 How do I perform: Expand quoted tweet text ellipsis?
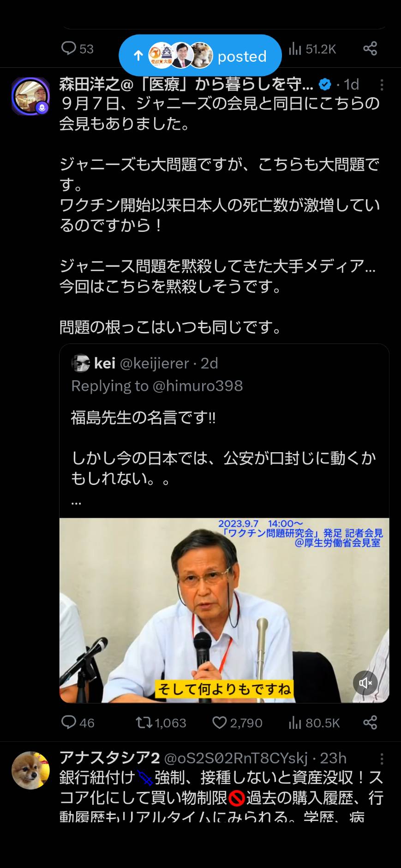(77, 502)
